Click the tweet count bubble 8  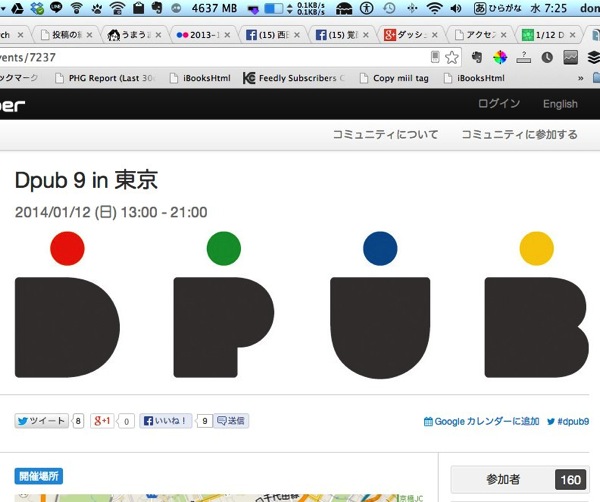(78, 421)
